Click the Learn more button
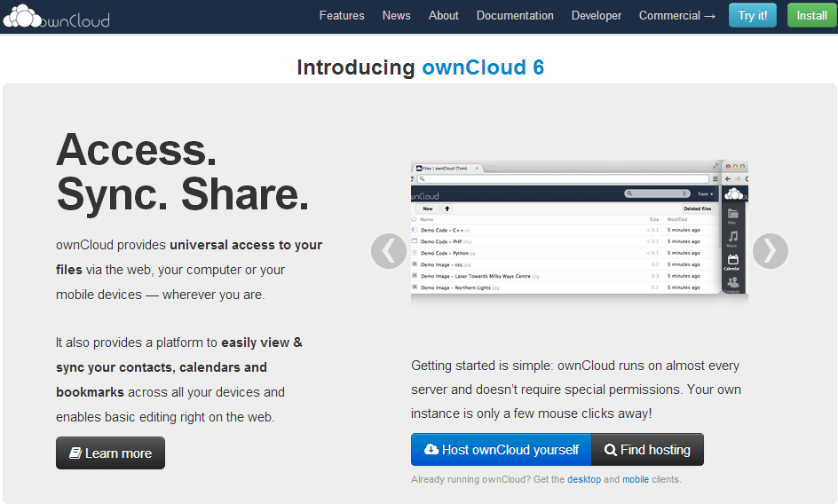This screenshot has height=504, width=838. [x=110, y=453]
